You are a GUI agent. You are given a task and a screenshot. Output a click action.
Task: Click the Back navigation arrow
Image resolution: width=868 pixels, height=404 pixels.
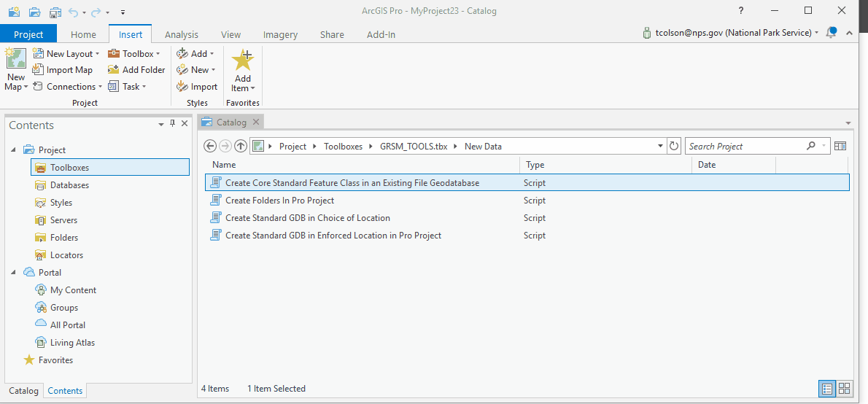click(x=210, y=146)
